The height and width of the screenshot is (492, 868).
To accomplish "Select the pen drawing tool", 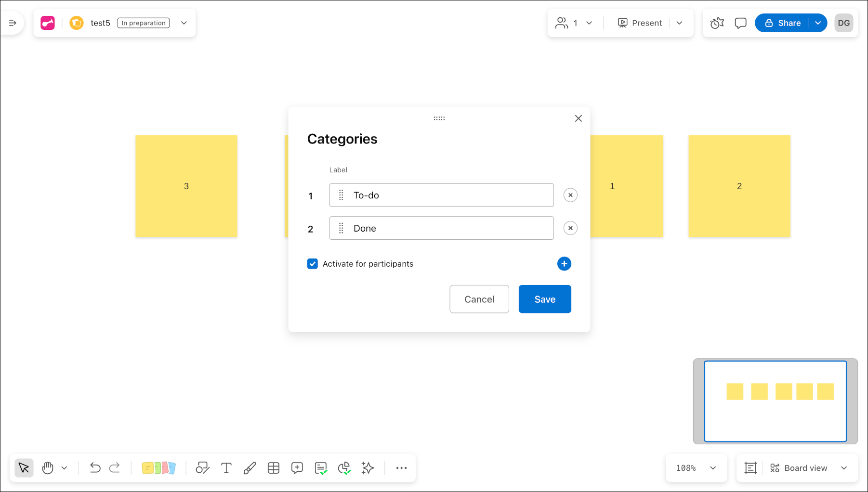I will click(x=250, y=468).
